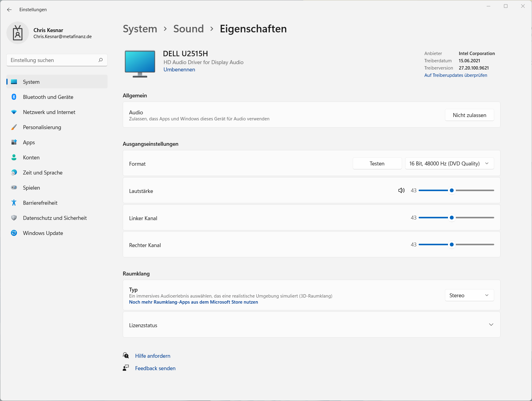
Task: Open Raumklang-Apps Microsoft Store link
Action: tap(193, 302)
